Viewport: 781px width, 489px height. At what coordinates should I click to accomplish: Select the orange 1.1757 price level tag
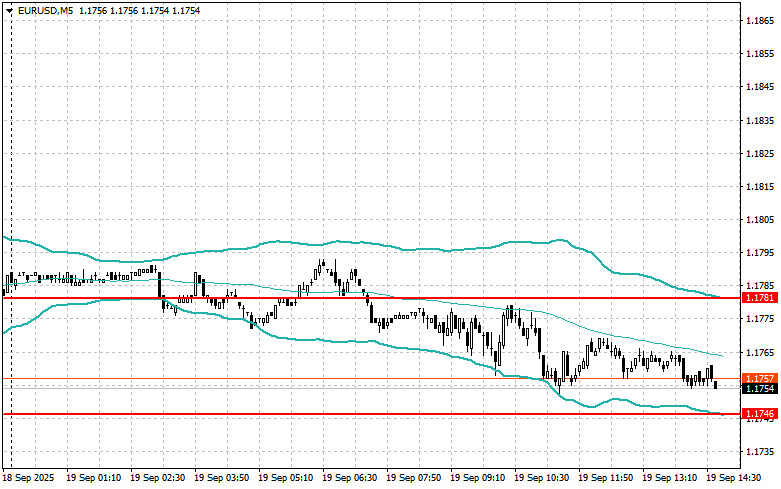coord(760,378)
